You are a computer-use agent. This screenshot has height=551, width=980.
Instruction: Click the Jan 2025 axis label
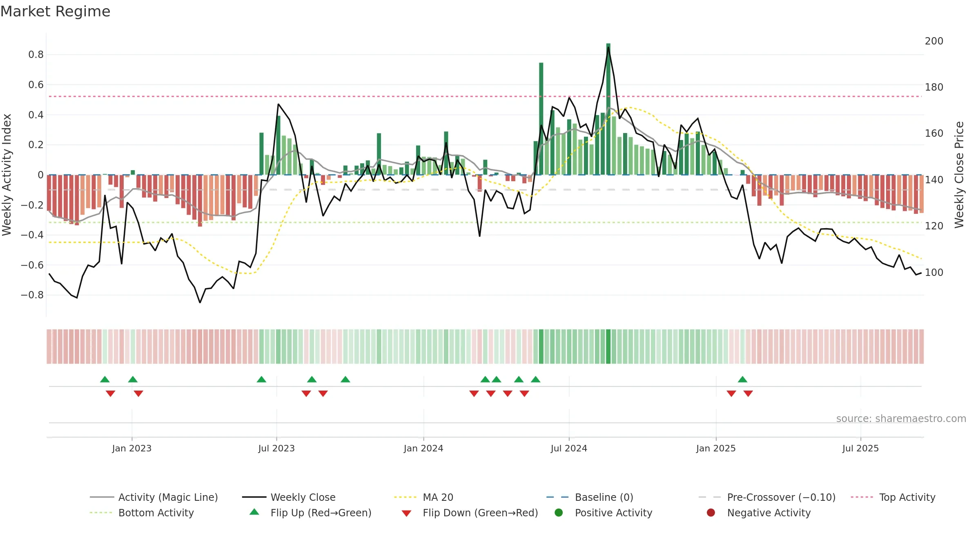point(716,448)
